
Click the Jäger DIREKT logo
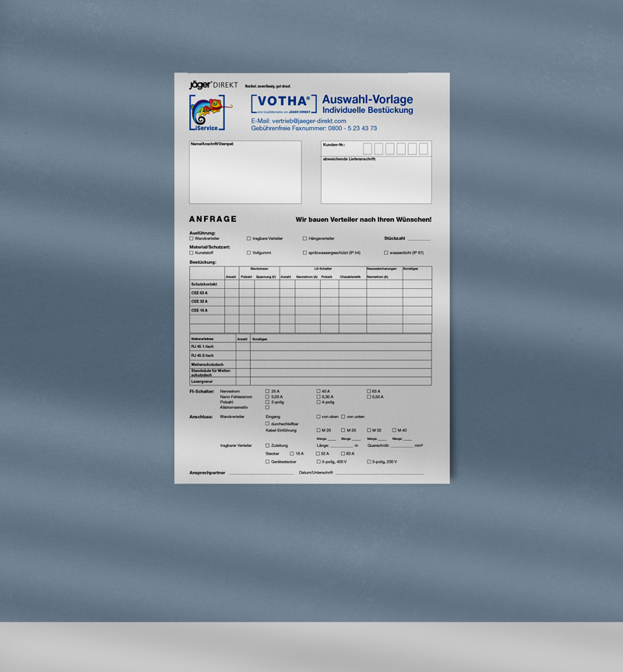(213, 85)
